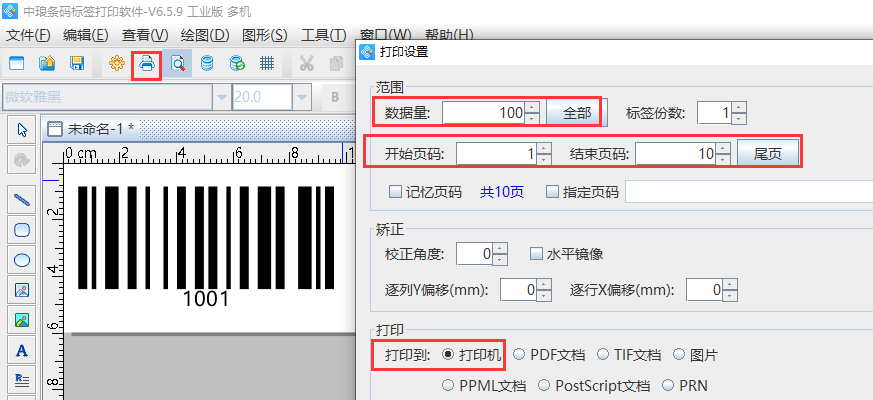Click the 数据量 input field
Viewport: 873px width, 400px height.
[484, 114]
